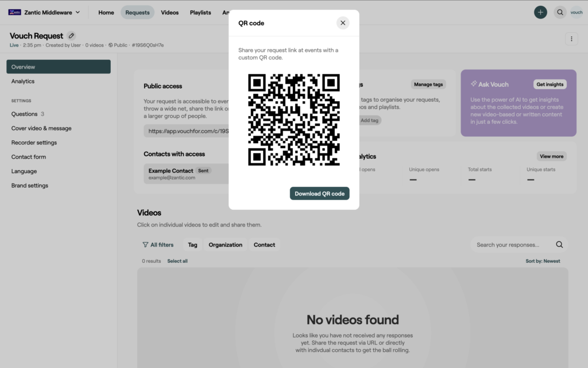The height and width of the screenshot is (368, 588).
Task: Open the vouch user avatar menu
Action: click(577, 13)
